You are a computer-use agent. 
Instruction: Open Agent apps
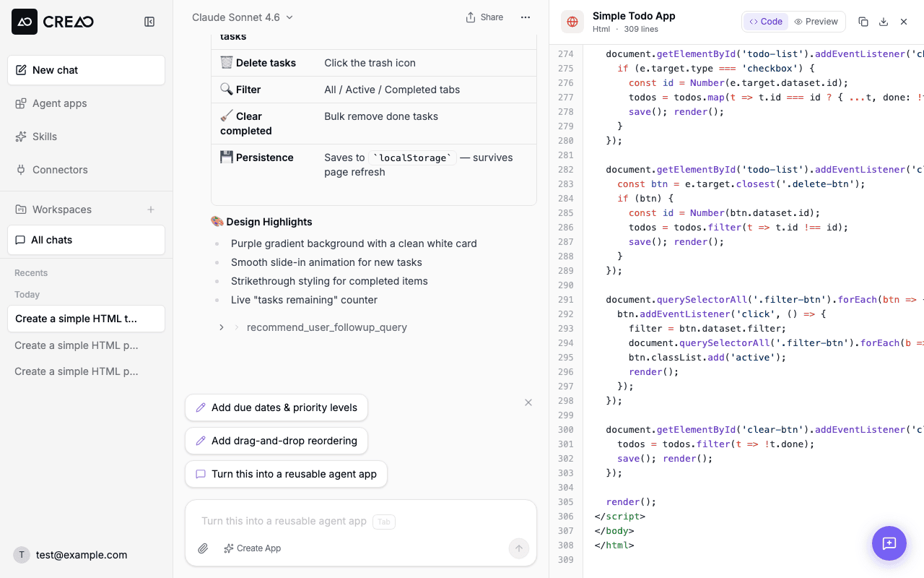click(x=86, y=103)
